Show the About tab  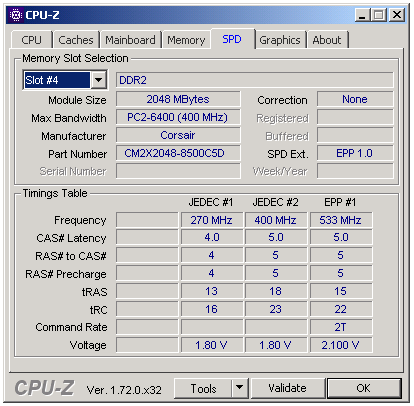(x=327, y=40)
